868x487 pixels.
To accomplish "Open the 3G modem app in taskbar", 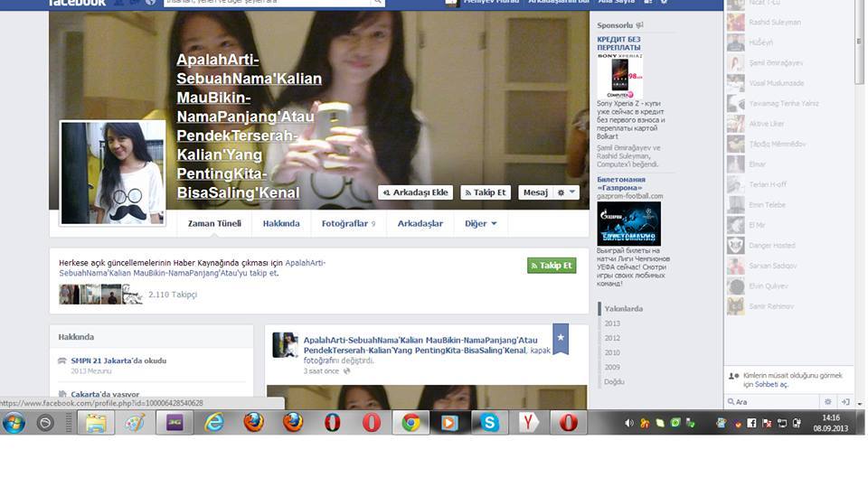I will 175,424.
